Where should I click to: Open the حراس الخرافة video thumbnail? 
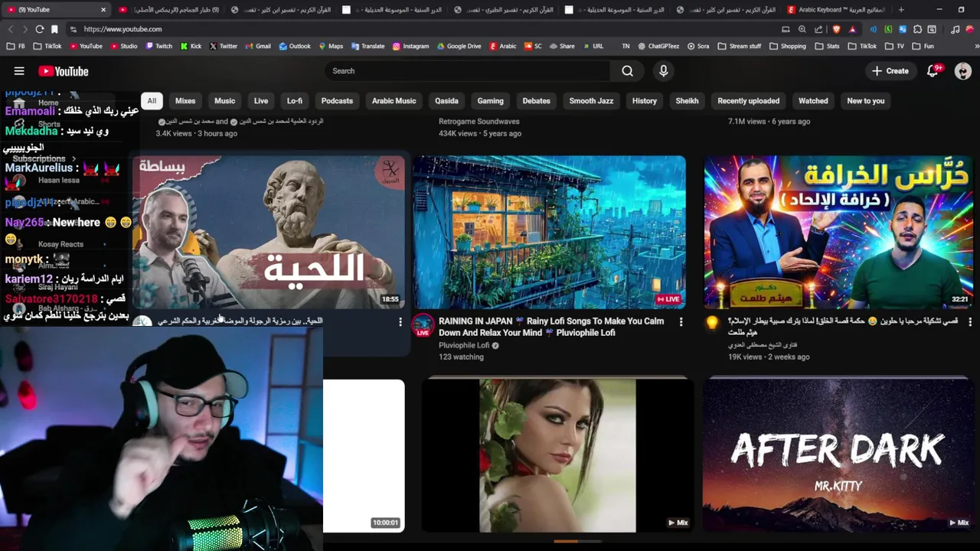click(838, 232)
